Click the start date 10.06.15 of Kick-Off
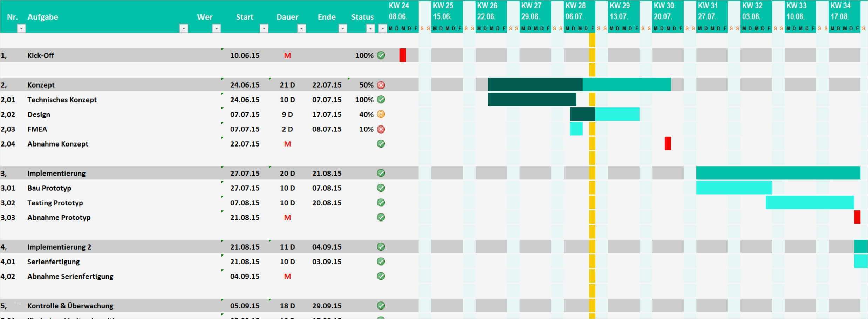868x319 pixels. tap(245, 55)
